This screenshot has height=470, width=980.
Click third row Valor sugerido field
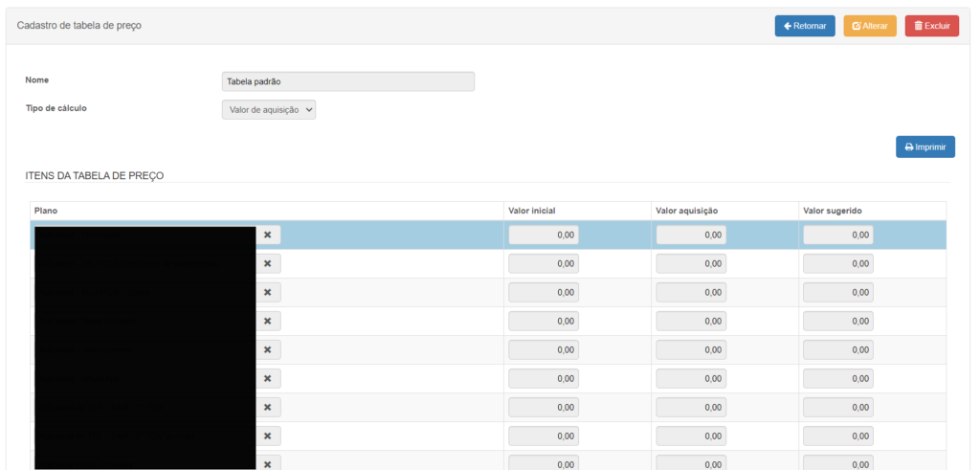(x=838, y=292)
